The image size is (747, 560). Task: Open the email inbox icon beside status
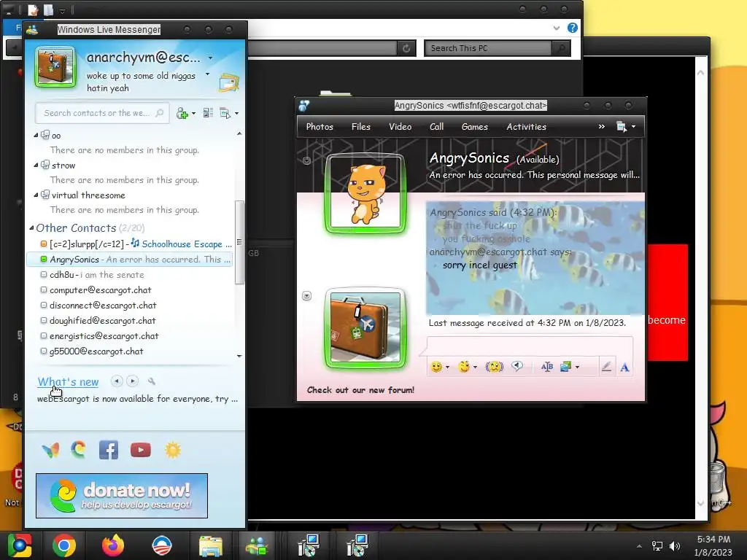pyautogui.click(x=228, y=83)
